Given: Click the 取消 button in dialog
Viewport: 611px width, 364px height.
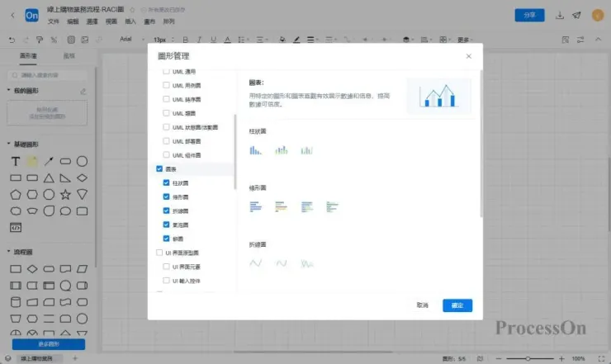Looking at the screenshot, I should (423, 305).
